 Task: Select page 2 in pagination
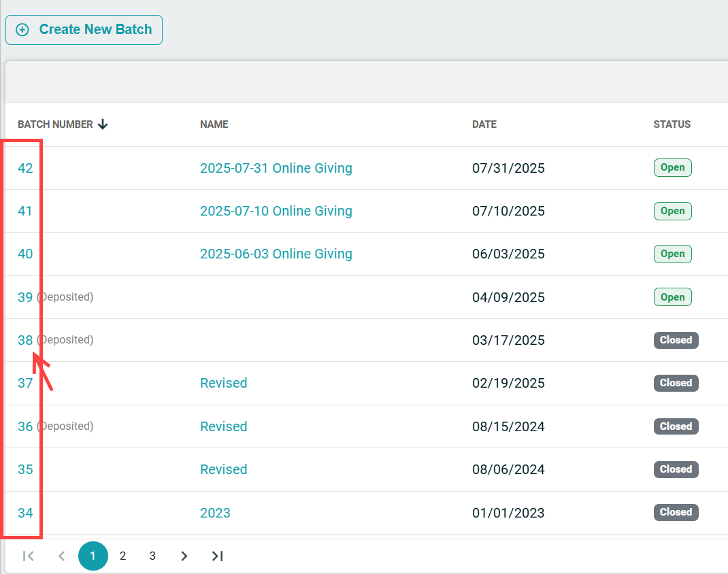click(122, 556)
